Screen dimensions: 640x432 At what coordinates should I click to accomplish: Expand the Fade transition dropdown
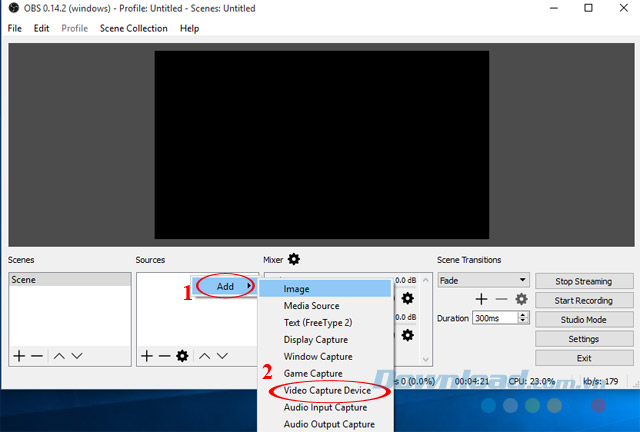pyautogui.click(x=522, y=280)
